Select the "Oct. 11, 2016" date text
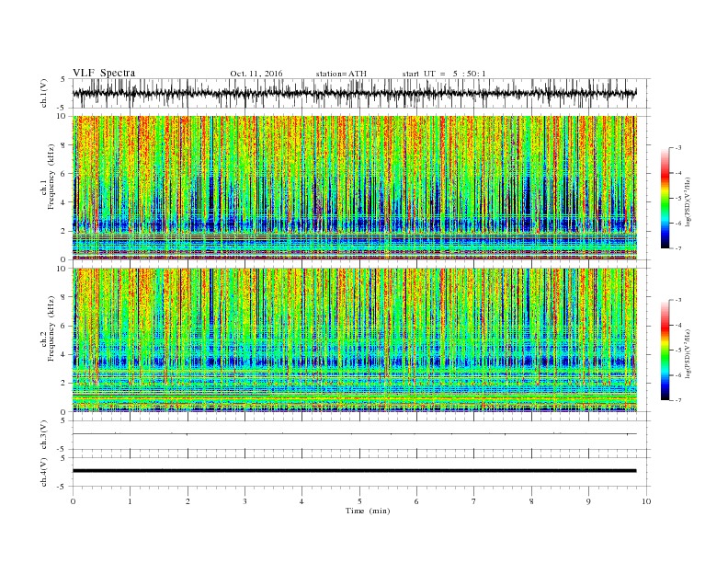This screenshot has height=563, width=728. 256,74
